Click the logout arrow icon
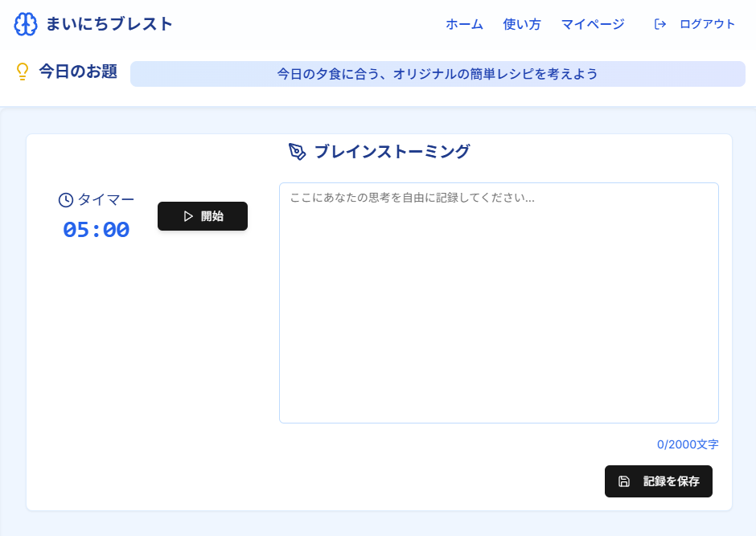 coord(660,24)
